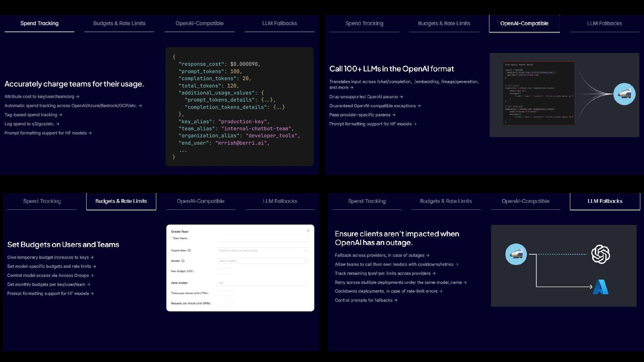644x362 pixels.
Task: Select the boxed OpenAI-Compatible tab
Action: click(x=524, y=23)
